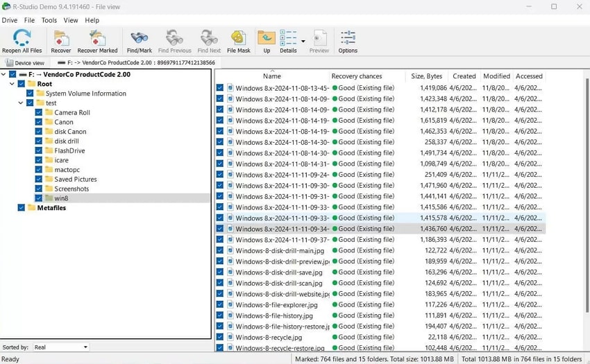590x364 pixels.
Task: Click the Created column header
Action: click(464, 76)
